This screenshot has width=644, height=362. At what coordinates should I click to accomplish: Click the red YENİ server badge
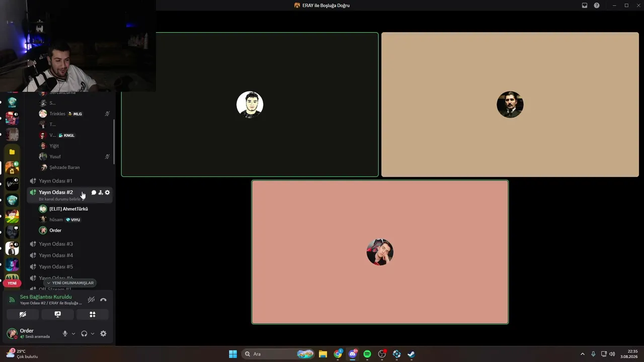pyautogui.click(x=12, y=283)
